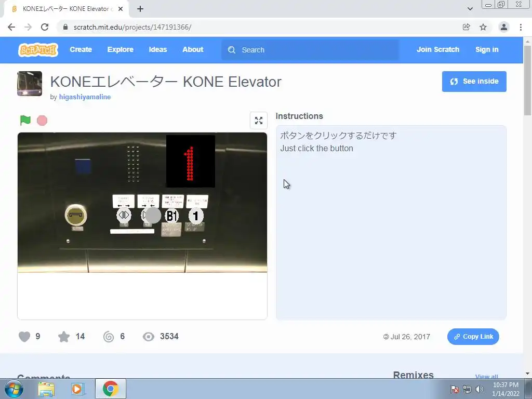The height and width of the screenshot is (399, 532).
Task: Click the Copy Link button
Action: (x=473, y=337)
